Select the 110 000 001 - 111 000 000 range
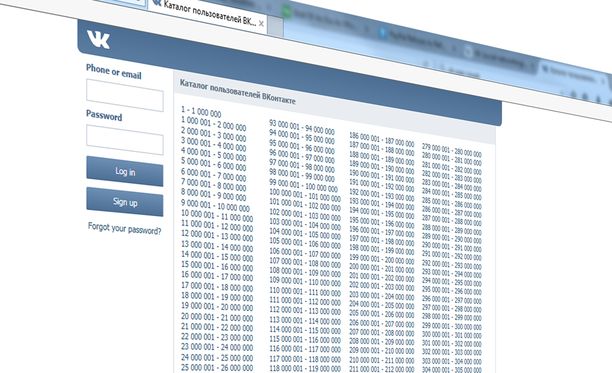Viewport: 612px width, 373px height. pos(305,292)
